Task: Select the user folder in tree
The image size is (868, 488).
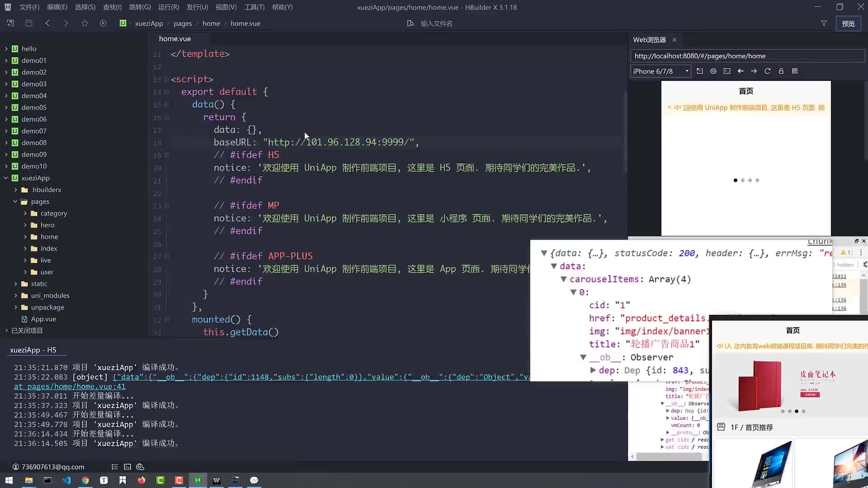Action: pos(47,272)
